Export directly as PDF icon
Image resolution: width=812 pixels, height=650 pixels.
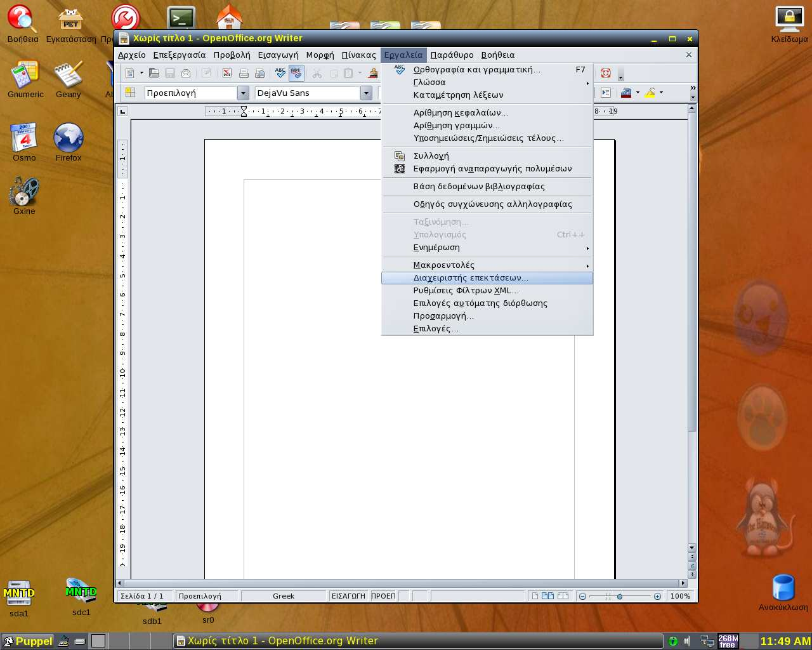227,74
